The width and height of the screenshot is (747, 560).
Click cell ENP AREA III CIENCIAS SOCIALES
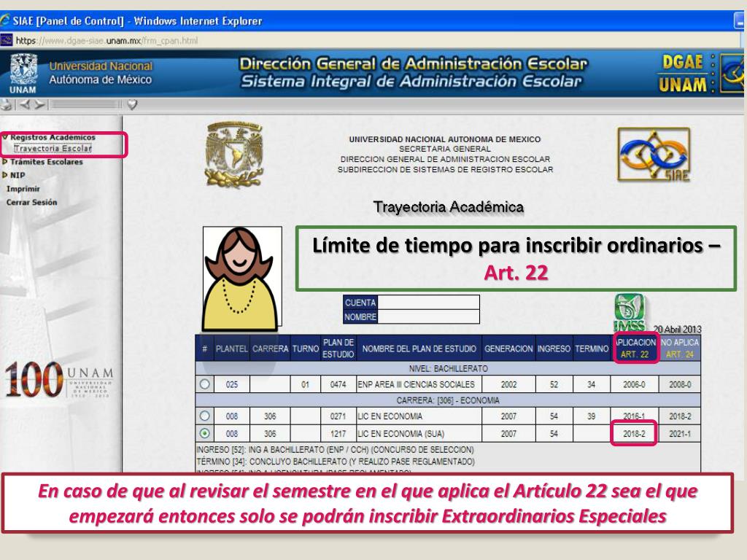pyautogui.click(x=419, y=384)
